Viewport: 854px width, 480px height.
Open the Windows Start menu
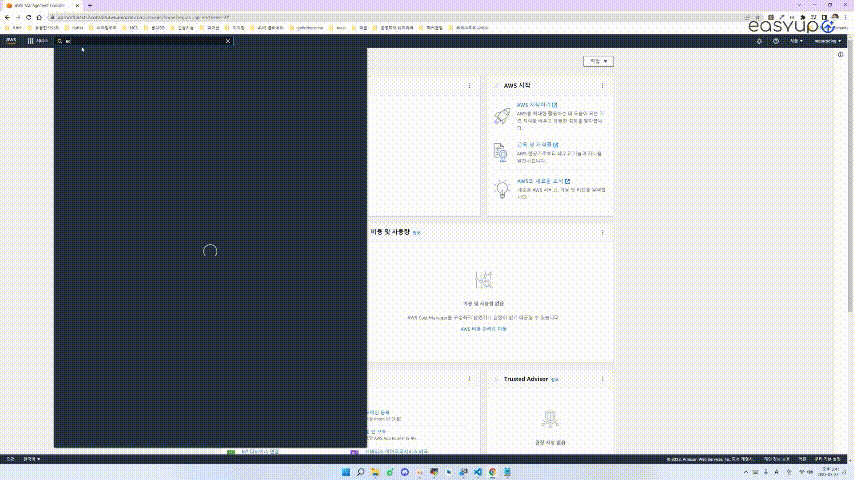(x=346, y=472)
